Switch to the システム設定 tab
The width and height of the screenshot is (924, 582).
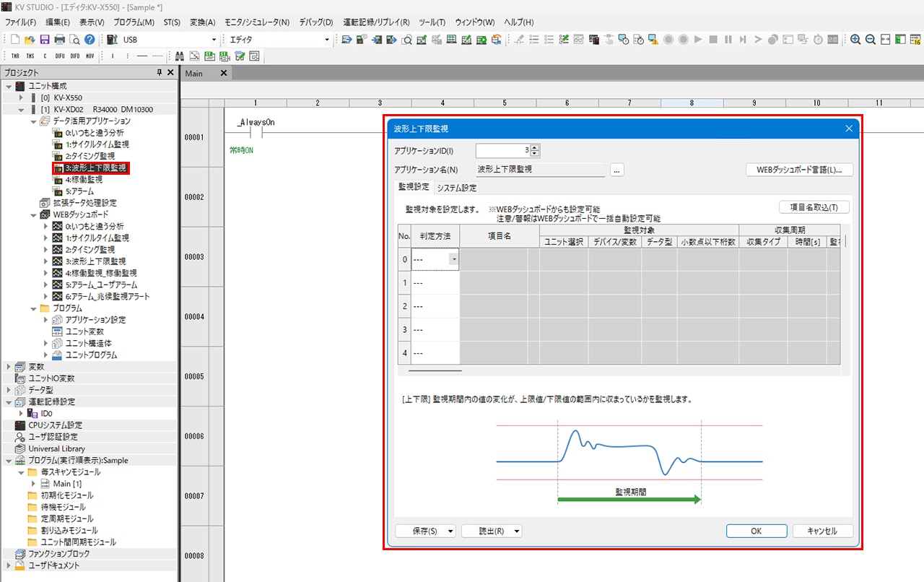coord(456,188)
